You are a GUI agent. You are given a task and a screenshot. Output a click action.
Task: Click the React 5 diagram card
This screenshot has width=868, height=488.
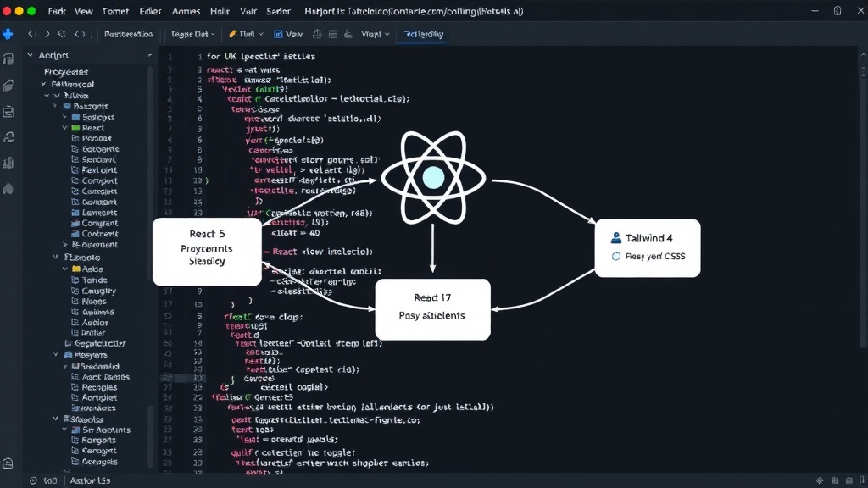click(x=207, y=252)
